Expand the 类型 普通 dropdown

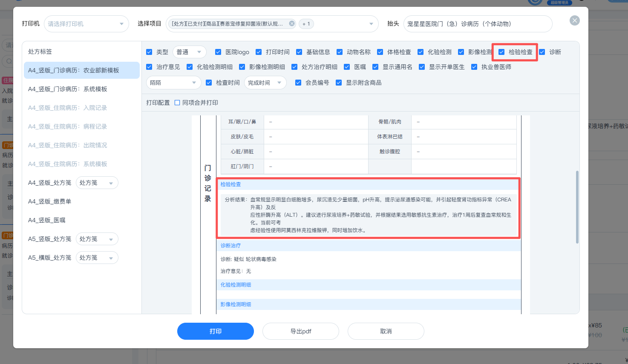(x=190, y=52)
